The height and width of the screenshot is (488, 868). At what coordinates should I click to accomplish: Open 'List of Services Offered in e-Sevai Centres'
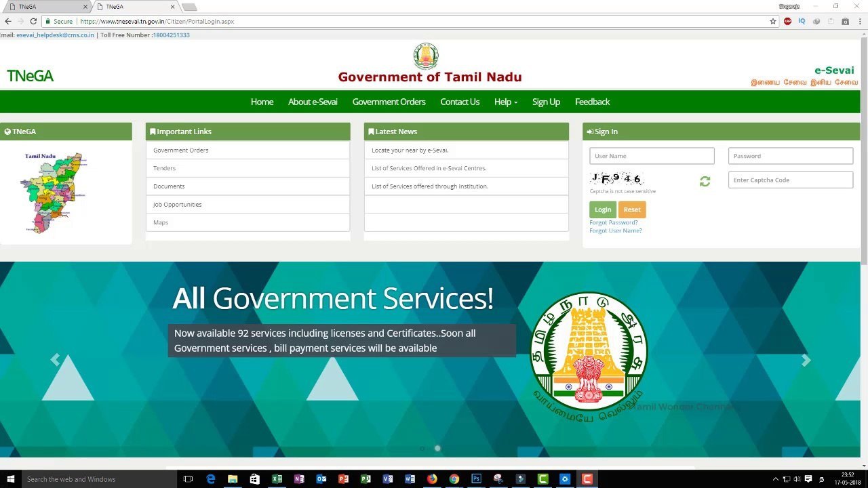point(429,168)
